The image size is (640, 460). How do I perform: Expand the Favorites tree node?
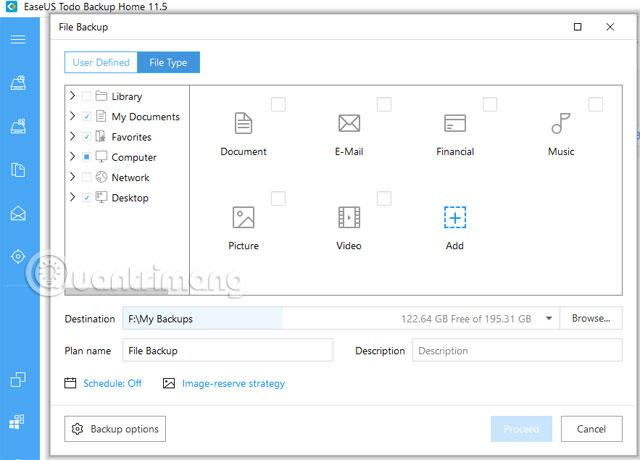coord(73,136)
